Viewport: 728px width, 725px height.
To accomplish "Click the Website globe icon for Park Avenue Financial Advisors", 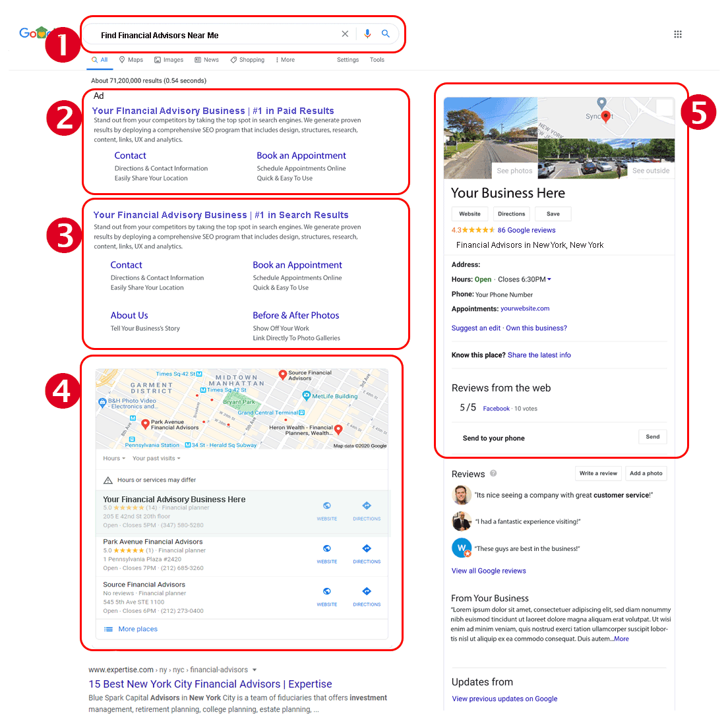I will (x=327, y=548).
